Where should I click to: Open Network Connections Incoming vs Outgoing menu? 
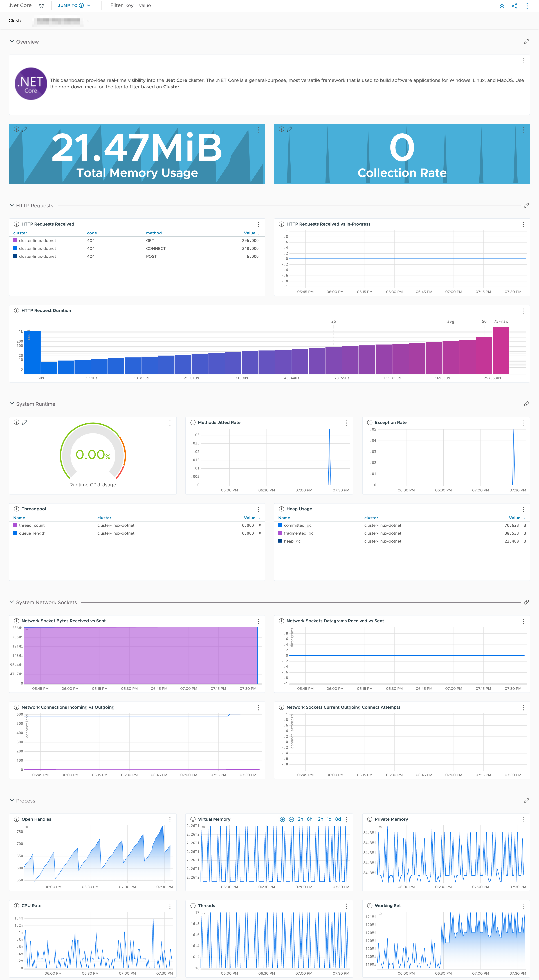pyautogui.click(x=258, y=708)
